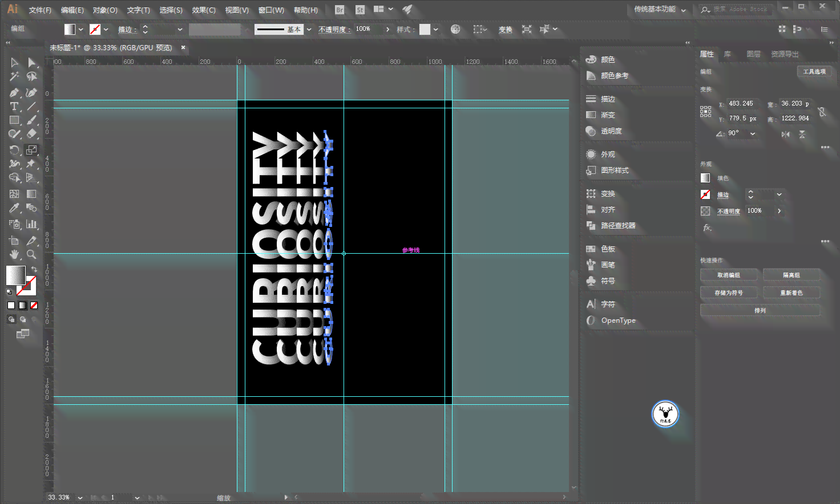Screen dimensions: 840x504
Task: Expand opacity 100% flyout in control bar
Action: [x=388, y=29]
